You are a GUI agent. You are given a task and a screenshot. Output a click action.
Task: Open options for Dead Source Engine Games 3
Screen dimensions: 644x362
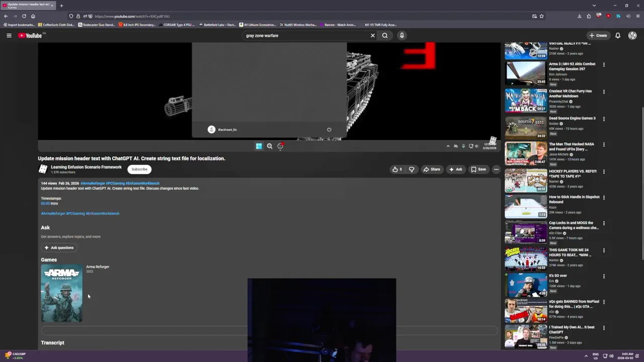tap(604, 119)
